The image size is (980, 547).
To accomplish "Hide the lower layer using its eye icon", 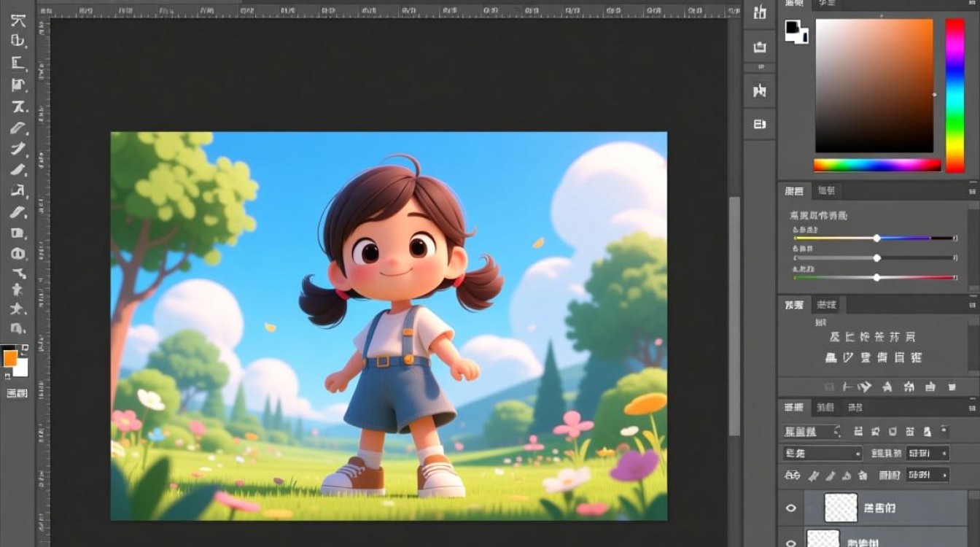I will (x=791, y=542).
